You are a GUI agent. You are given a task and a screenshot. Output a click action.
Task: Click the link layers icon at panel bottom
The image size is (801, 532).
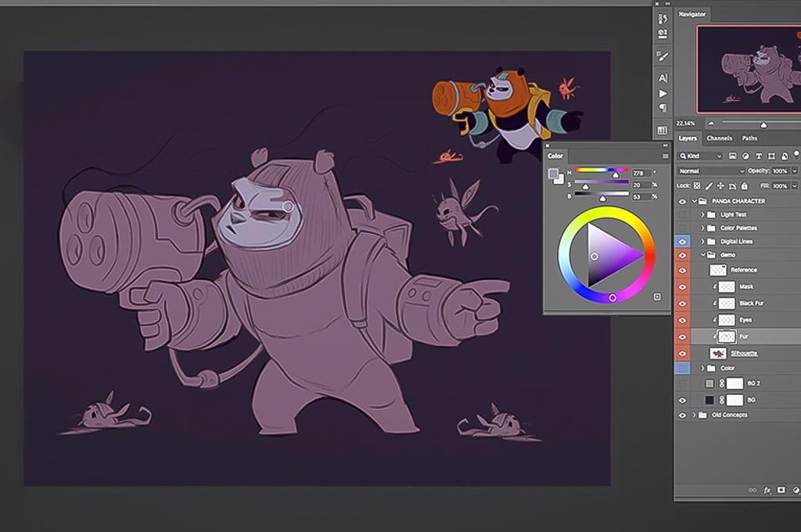coord(753,490)
